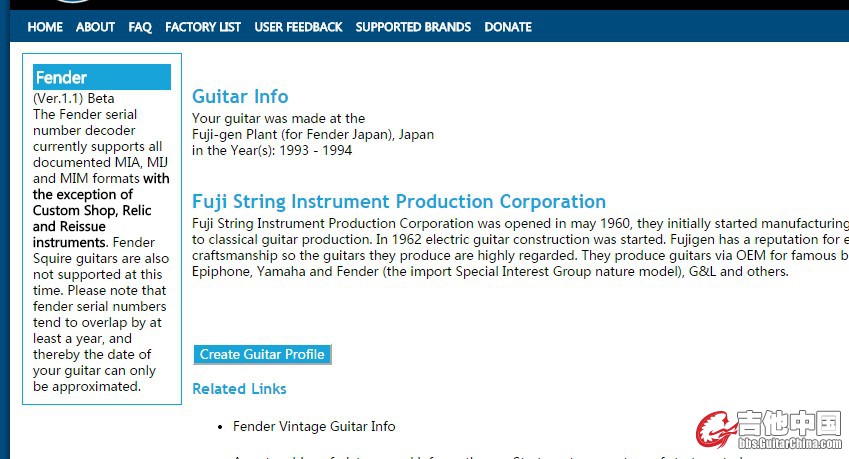849x459 pixels.
Task: Click the bbs.GuitarChina.com watermark text
Action: click(x=790, y=443)
